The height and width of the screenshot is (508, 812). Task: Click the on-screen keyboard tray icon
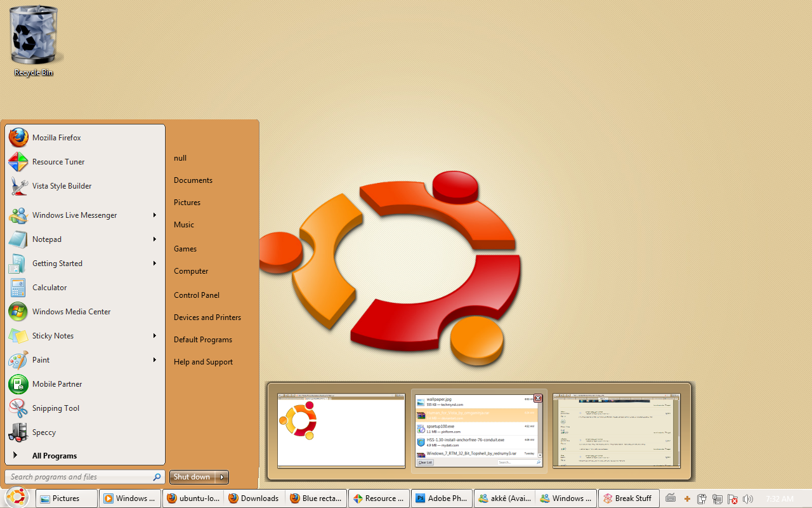click(x=671, y=498)
